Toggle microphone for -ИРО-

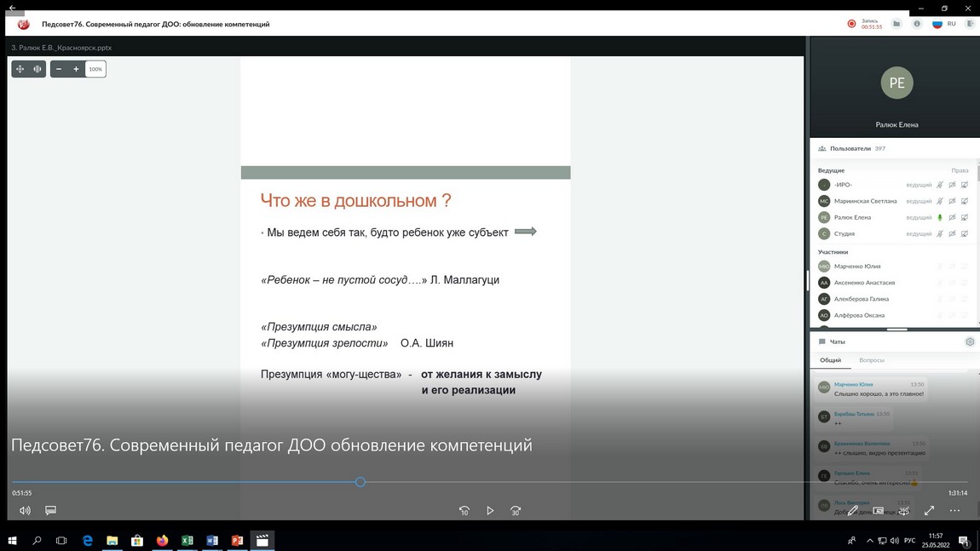click(939, 185)
